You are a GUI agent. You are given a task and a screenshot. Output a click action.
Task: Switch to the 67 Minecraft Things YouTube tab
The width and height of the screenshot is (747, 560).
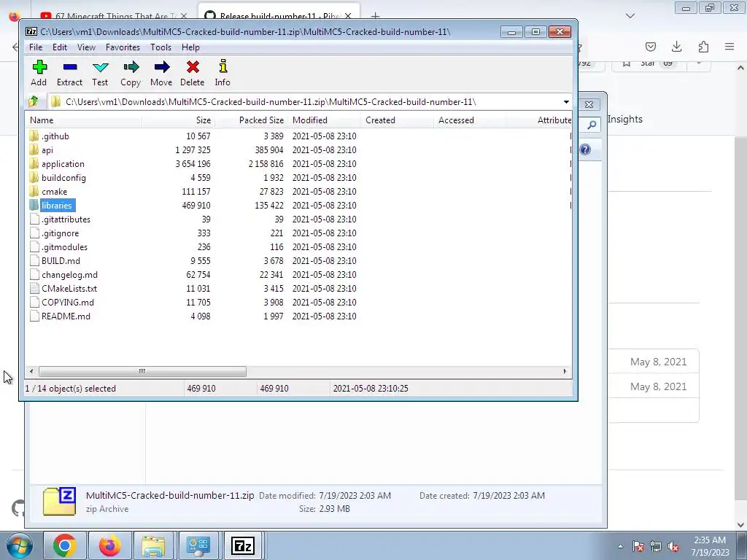click(113, 15)
